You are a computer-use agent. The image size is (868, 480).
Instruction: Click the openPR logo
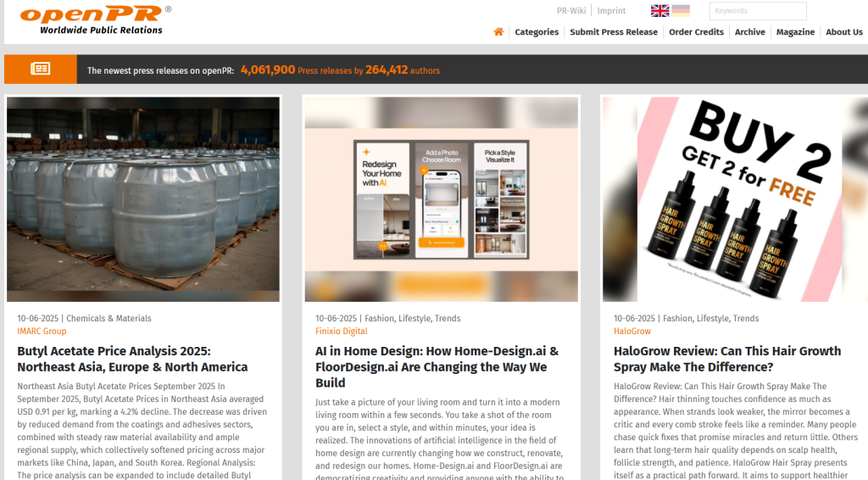(x=95, y=20)
